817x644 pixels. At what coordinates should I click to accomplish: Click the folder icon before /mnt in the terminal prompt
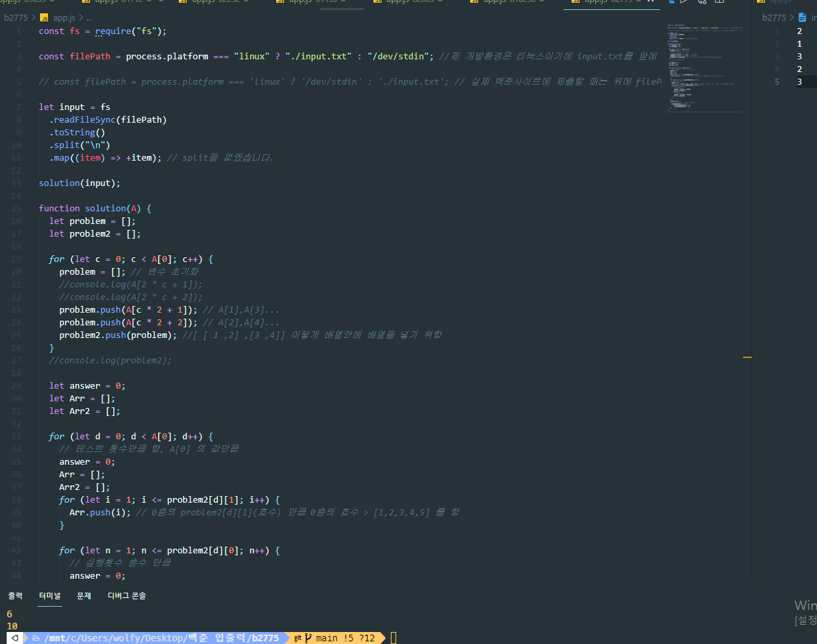[x=37, y=638]
